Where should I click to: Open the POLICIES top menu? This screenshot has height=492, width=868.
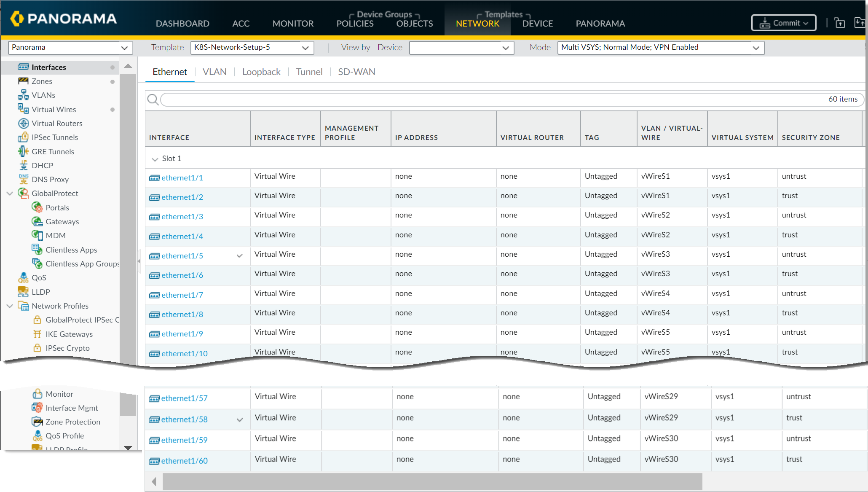pyautogui.click(x=355, y=24)
